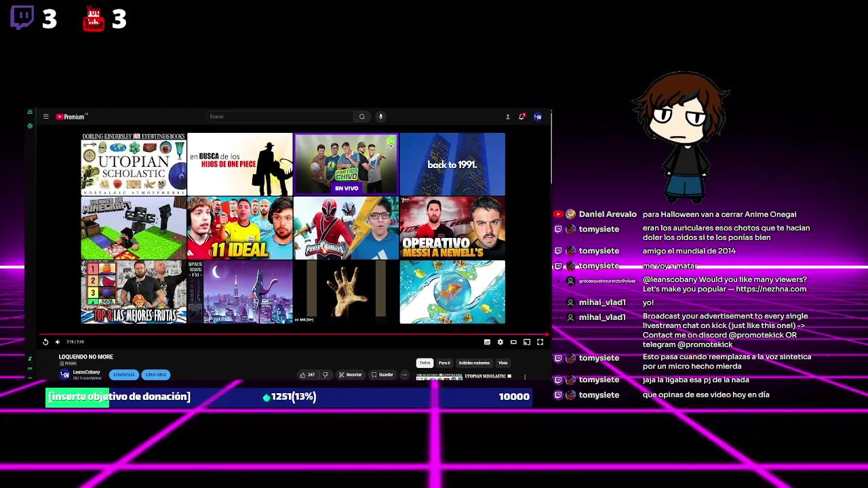
Task: Toggle subtitles on the player
Action: point(487,342)
